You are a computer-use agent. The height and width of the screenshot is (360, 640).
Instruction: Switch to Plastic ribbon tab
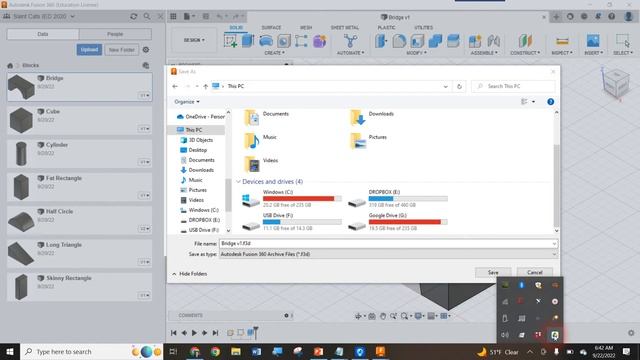tap(386, 27)
